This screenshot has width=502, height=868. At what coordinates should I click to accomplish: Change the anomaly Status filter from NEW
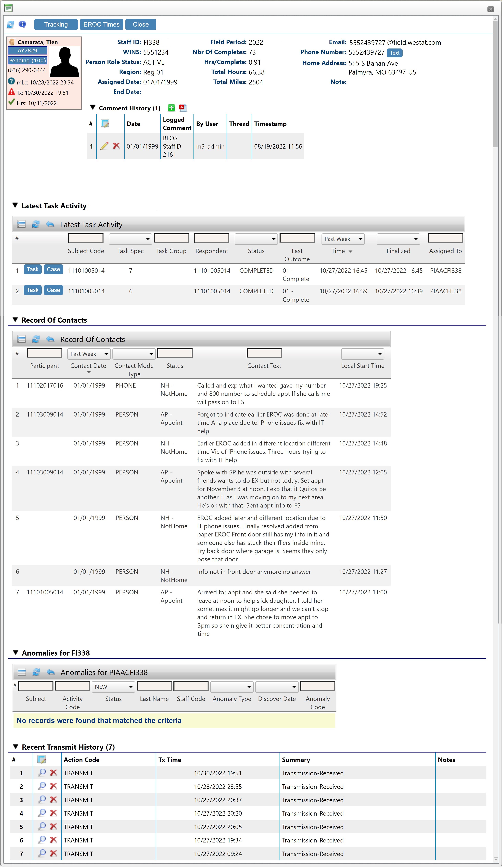113,687
